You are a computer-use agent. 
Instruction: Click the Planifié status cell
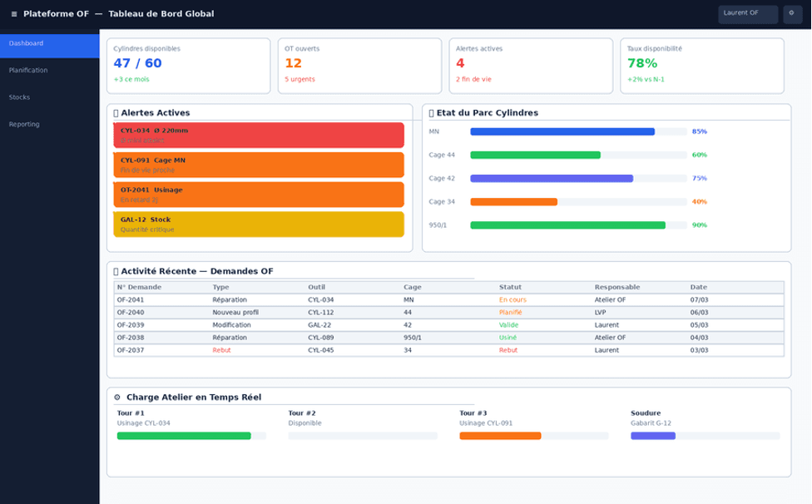pyautogui.click(x=511, y=313)
